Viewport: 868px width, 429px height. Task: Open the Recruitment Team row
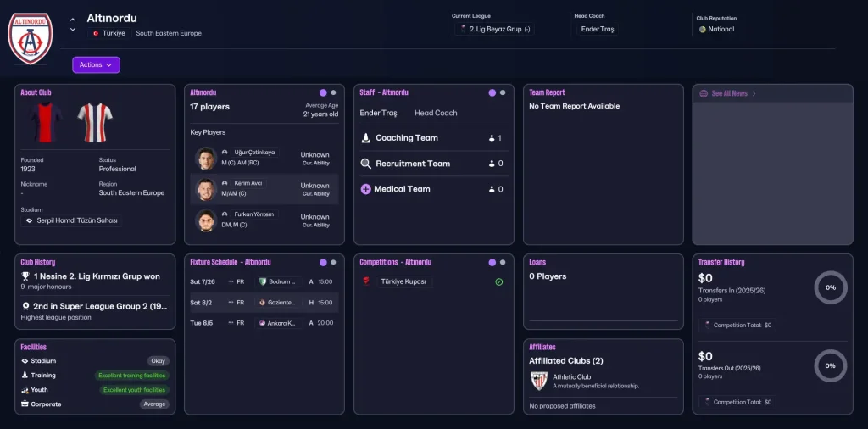tap(434, 164)
